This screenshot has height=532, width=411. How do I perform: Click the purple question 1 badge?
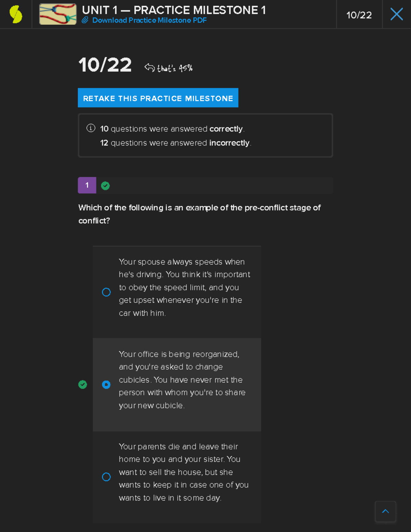[x=87, y=185]
